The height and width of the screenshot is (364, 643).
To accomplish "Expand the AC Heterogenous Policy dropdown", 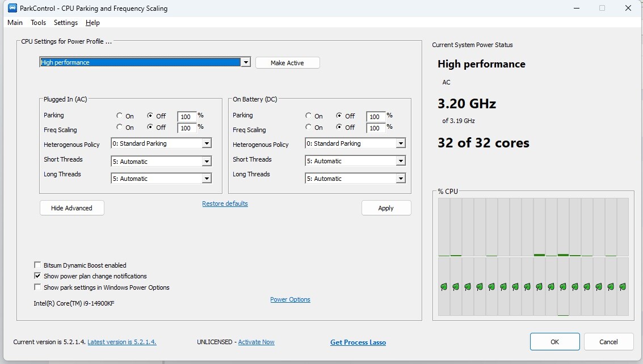I will tap(207, 143).
